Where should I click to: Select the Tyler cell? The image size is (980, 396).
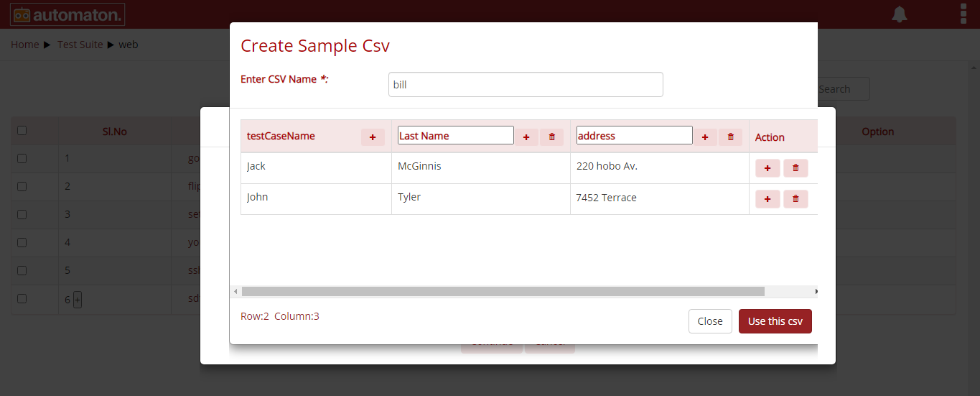481,199
